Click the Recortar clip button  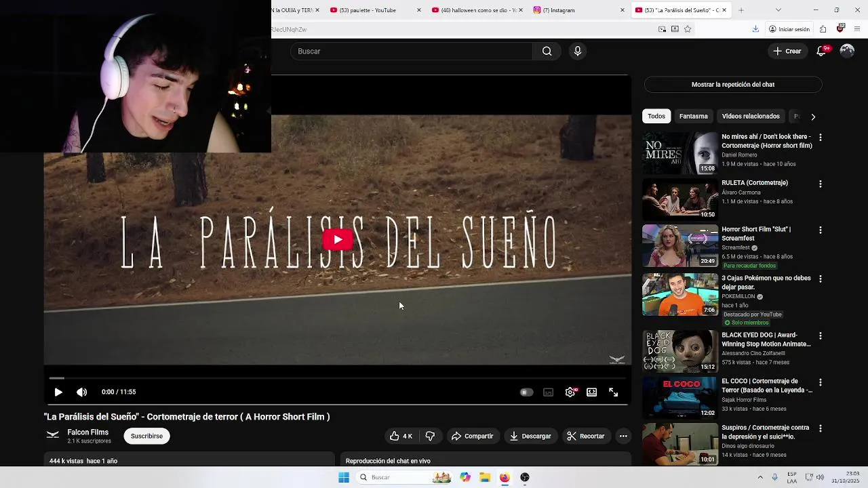point(586,436)
